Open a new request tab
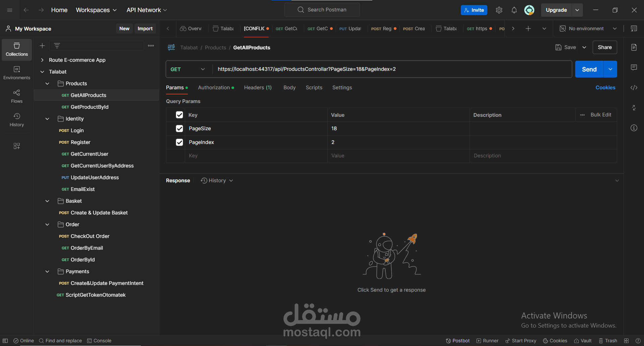The width and height of the screenshot is (644, 346). (x=528, y=29)
